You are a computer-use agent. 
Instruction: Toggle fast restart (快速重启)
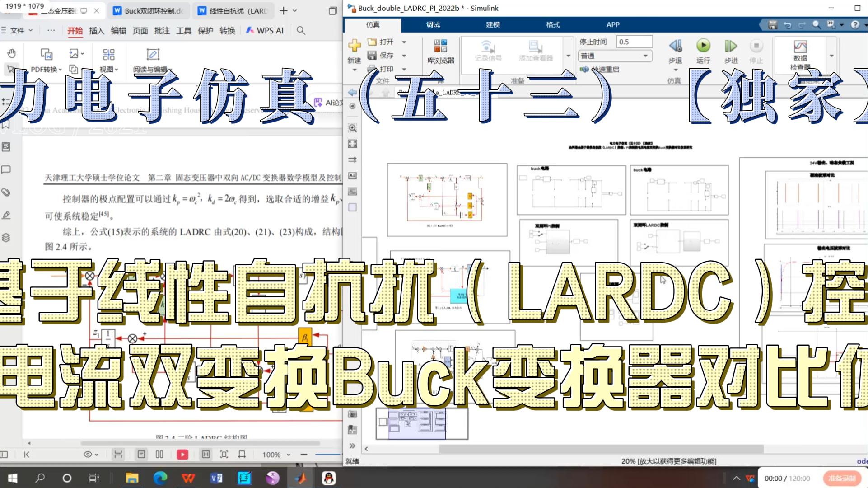[601, 69]
